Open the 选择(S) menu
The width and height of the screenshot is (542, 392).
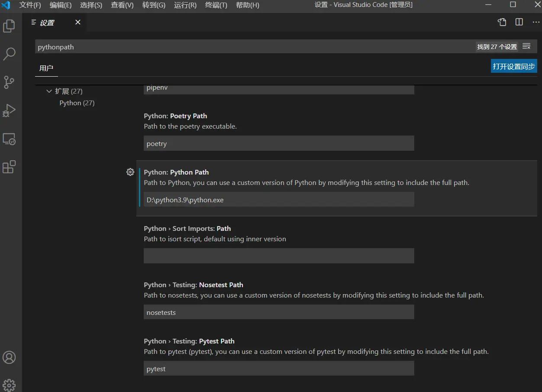91,5
